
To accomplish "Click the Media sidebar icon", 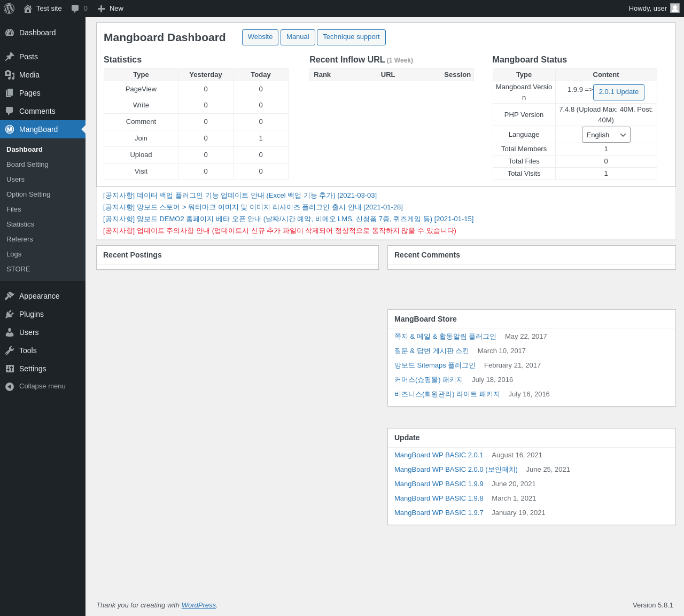I will coord(10,75).
